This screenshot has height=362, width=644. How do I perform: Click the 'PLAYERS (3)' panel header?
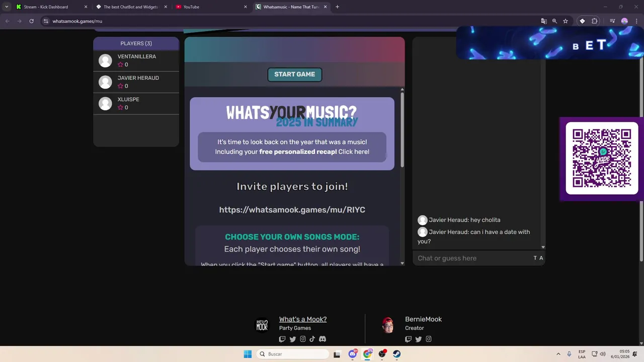[136, 43]
